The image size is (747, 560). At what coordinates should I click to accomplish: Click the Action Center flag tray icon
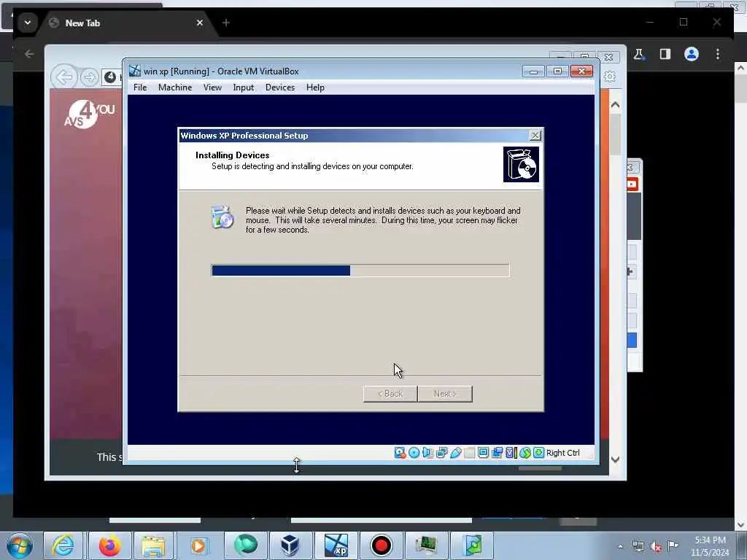click(x=673, y=545)
